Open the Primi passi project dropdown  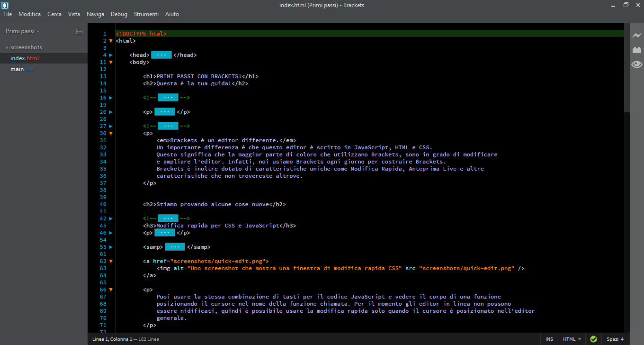coord(22,31)
